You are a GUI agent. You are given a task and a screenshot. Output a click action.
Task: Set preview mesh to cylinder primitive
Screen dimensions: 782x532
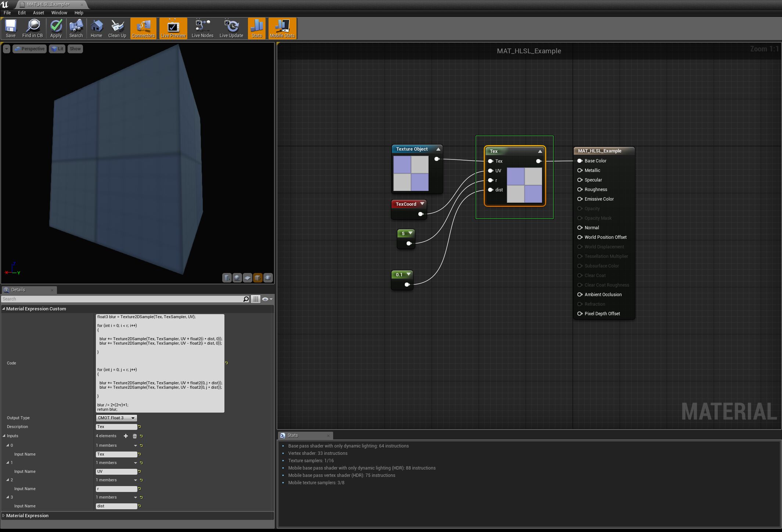point(227,278)
